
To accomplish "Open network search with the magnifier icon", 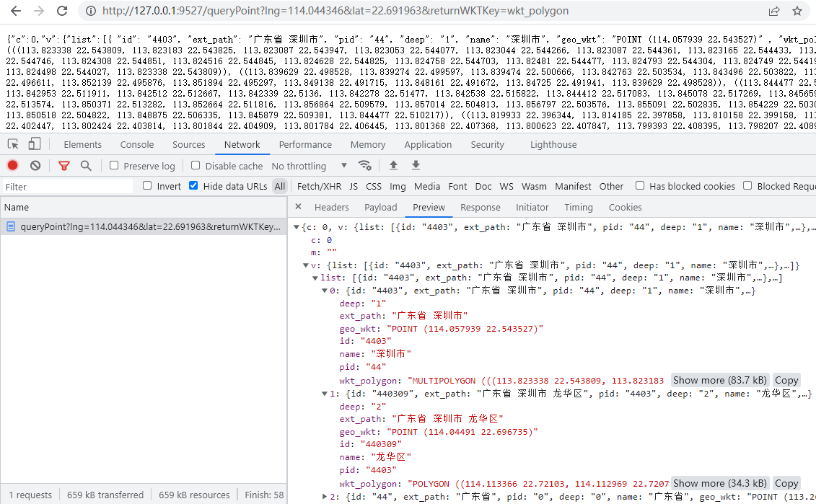I will click(x=86, y=165).
